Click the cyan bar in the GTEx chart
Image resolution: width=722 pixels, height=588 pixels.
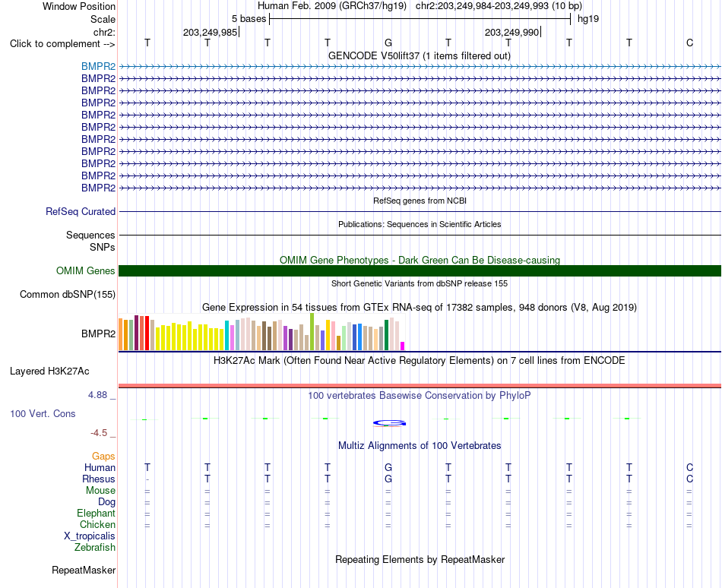(x=226, y=336)
